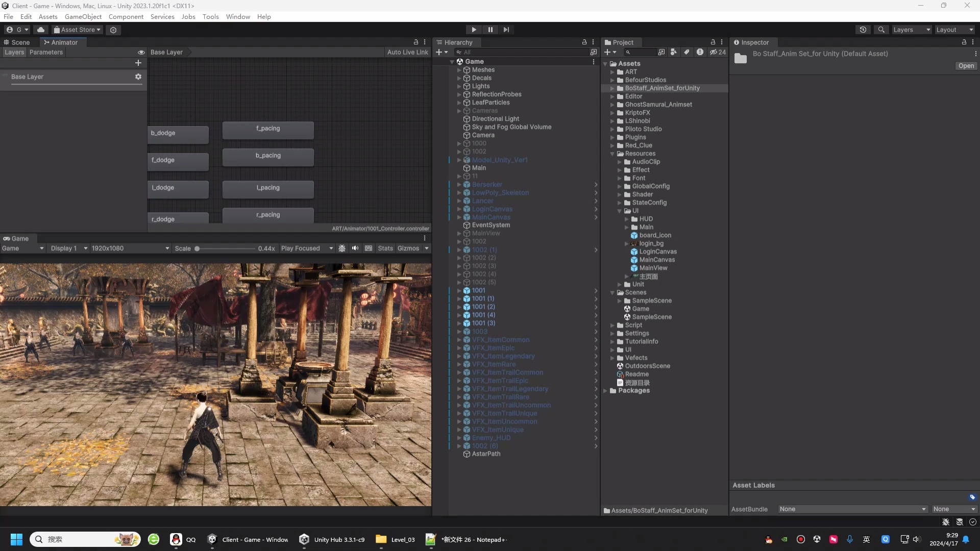Viewport: 980px width, 551px height.
Task: Click the Play button to enter Play mode
Action: 474,30
